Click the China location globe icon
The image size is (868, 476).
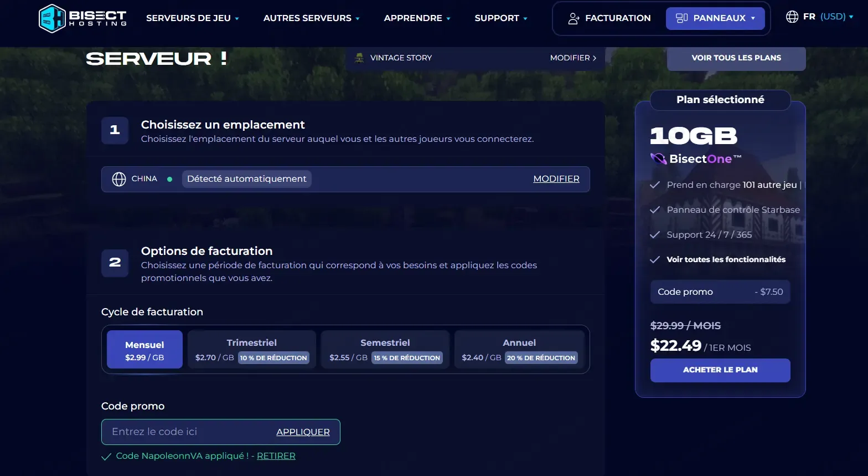point(119,179)
